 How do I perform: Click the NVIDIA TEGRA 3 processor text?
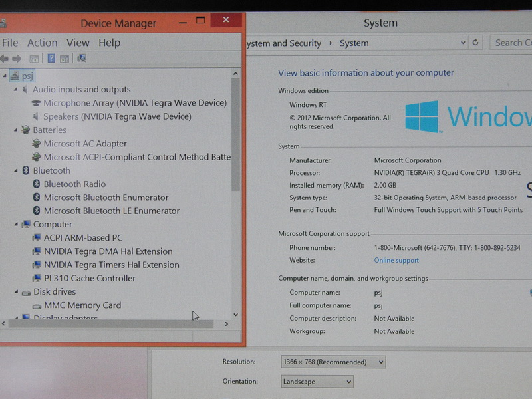pos(447,173)
